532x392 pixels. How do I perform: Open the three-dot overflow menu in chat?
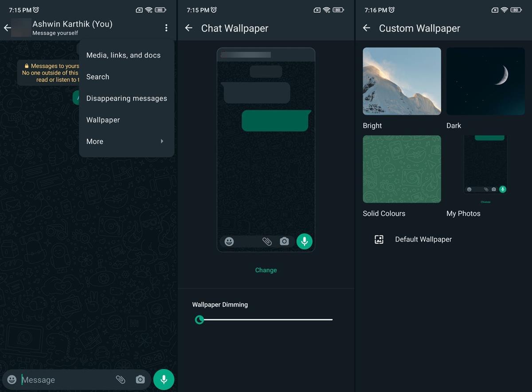pyautogui.click(x=166, y=28)
